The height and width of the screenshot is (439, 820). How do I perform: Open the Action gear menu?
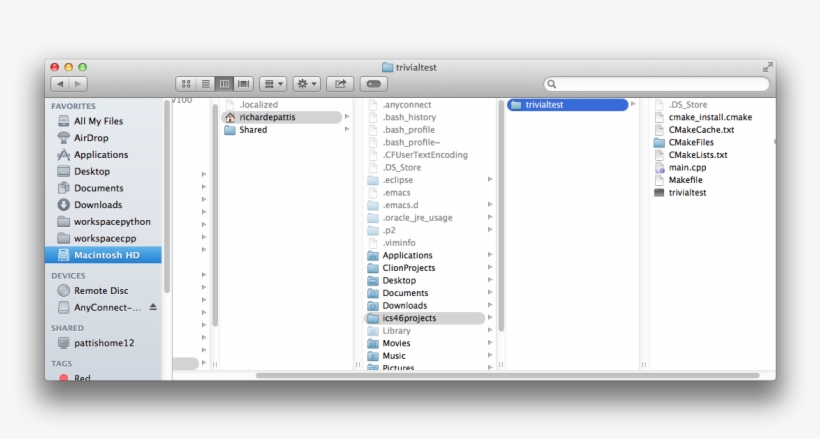(x=306, y=84)
